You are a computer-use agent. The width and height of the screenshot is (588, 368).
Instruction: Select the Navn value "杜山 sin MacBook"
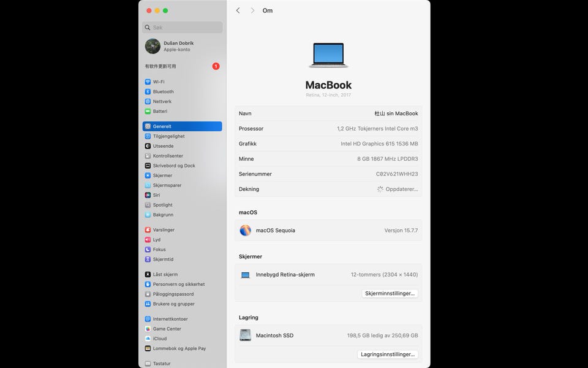pos(396,113)
